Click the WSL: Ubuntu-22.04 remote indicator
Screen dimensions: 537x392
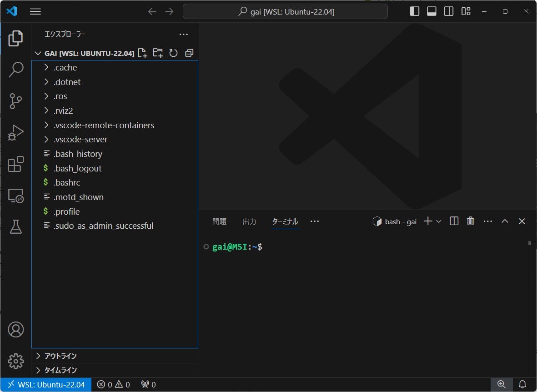[x=46, y=385]
